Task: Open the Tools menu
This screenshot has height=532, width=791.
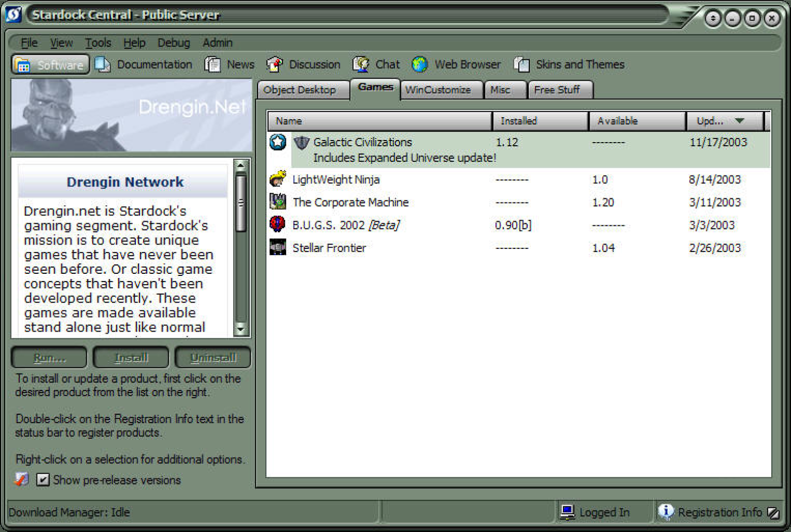Action: pos(98,43)
